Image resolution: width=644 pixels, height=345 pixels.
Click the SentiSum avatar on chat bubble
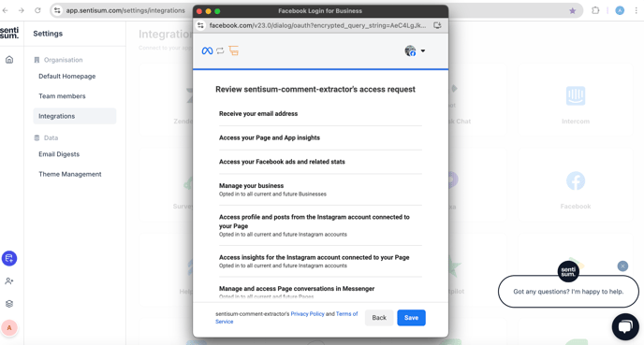point(568,271)
